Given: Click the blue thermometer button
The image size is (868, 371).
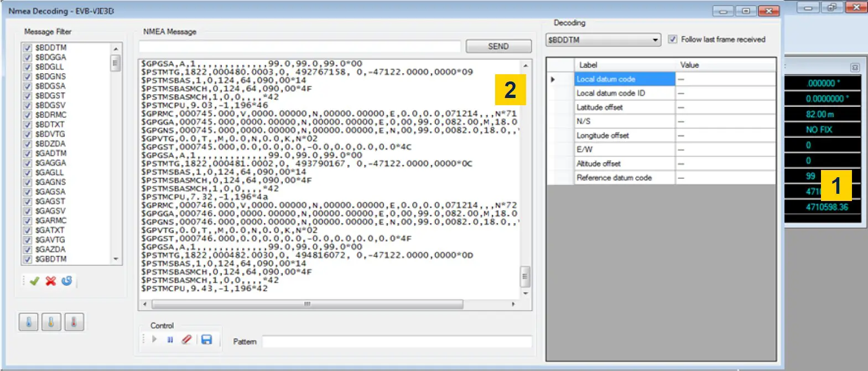Looking at the screenshot, I should pyautogui.click(x=29, y=322).
